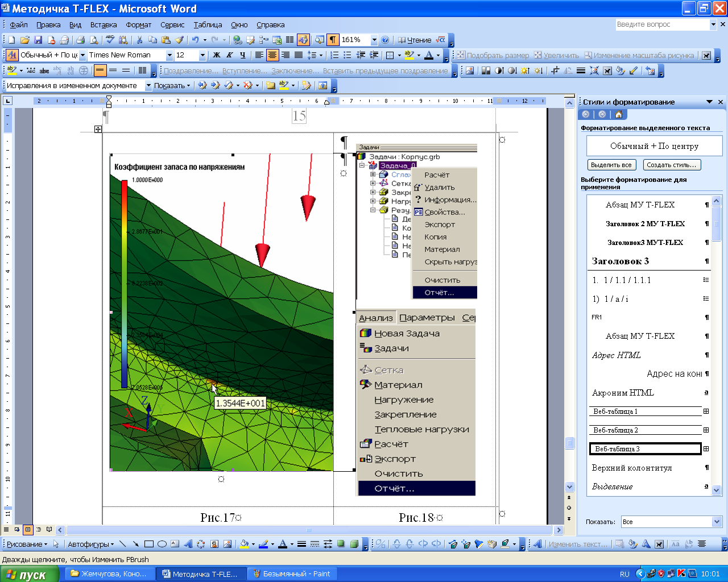Viewport: 728px width, 582px height.
Task: Click the font color button (A)
Action: click(x=429, y=55)
